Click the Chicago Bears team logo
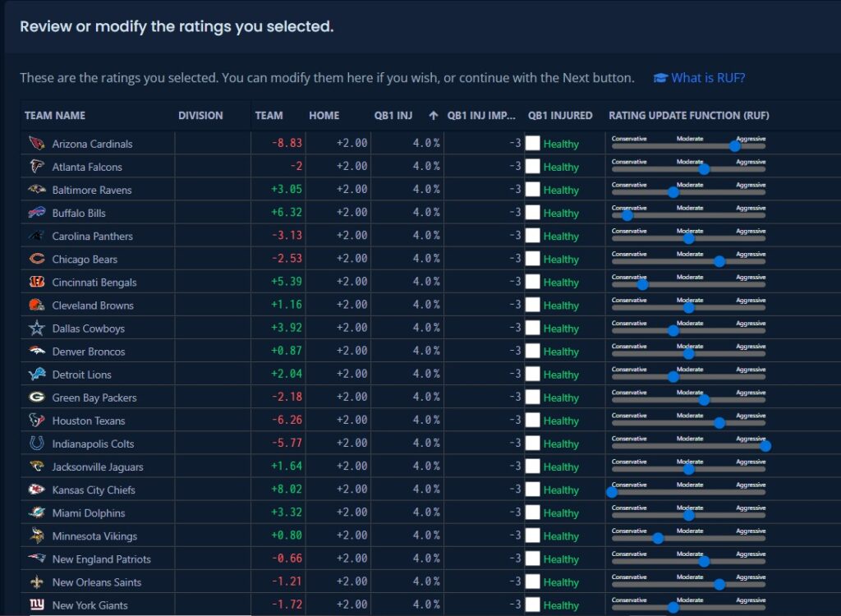Image resolution: width=841 pixels, height=616 pixels. pyautogui.click(x=36, y=259)
